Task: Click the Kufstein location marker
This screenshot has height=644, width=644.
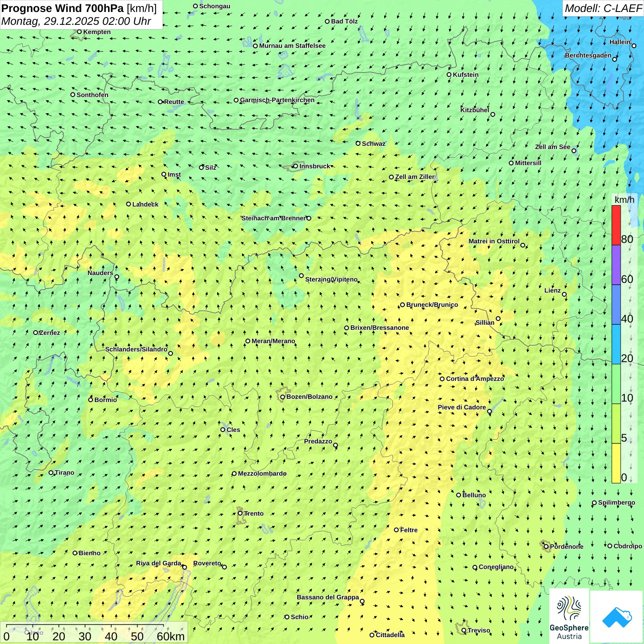Action: 449,75
